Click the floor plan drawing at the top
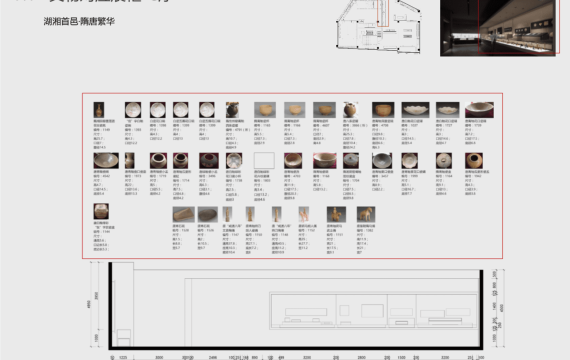This screenshot has width=570, height=360. [379, 26]
